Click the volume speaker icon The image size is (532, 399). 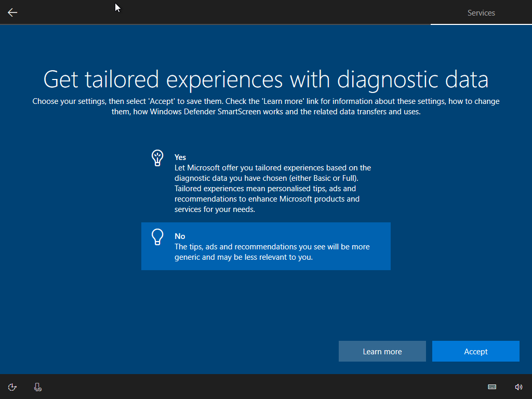coord(518,387)
